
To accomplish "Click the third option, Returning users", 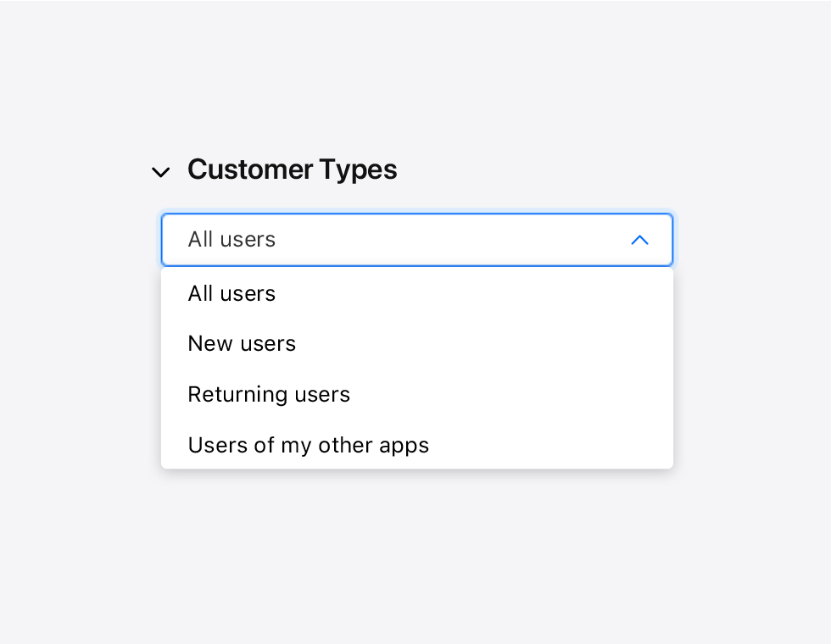I will tap(269, 395).
